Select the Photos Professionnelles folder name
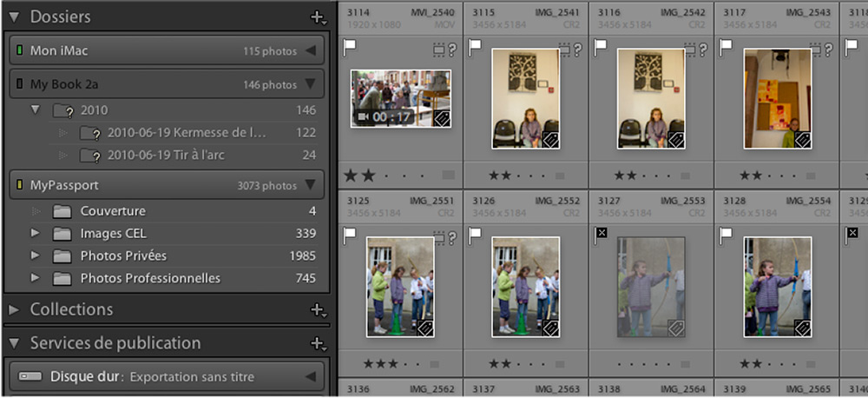The width and height of the screenshot is (868, 398). click(150, 278)
